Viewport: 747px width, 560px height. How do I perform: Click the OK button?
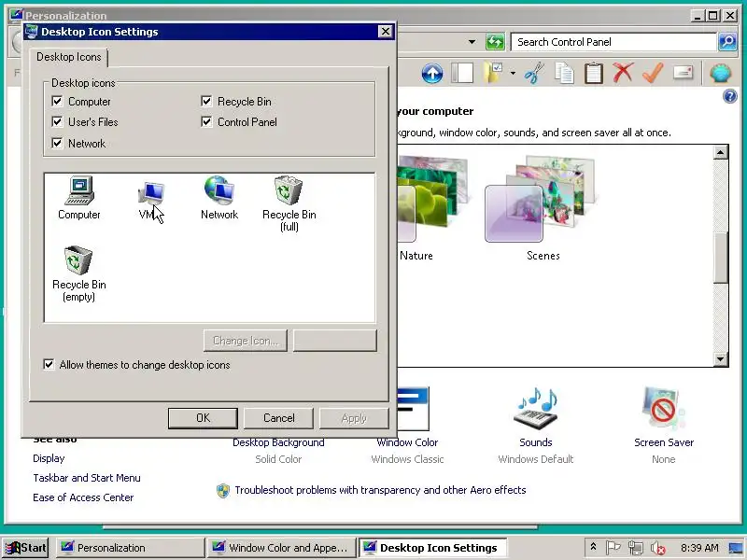pyautogui.click(x=203, y=418)
